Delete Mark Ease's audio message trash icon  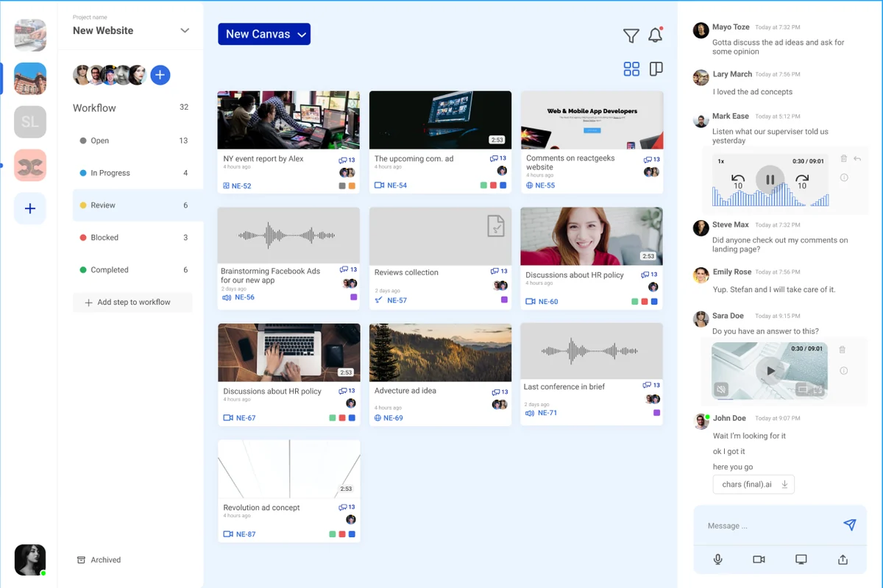click(x=844, y=159)
